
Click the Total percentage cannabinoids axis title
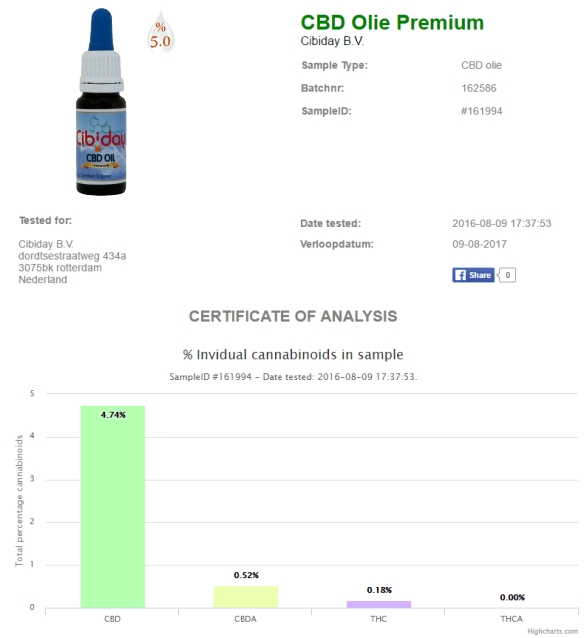(19, 500)
